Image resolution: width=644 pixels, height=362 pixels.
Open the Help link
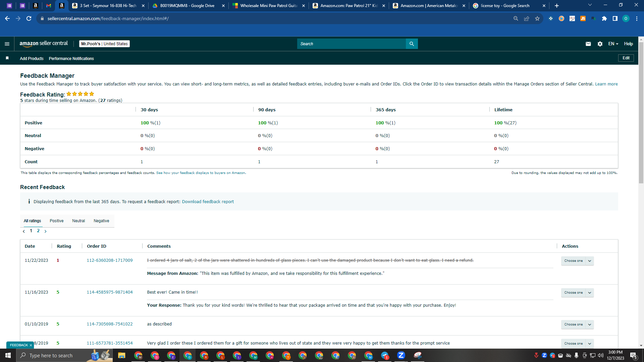pyautogui.click(x=628, y=44)
